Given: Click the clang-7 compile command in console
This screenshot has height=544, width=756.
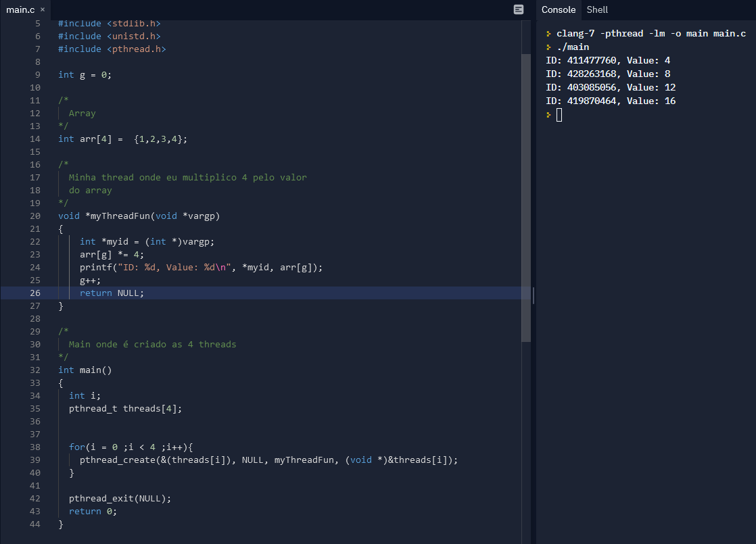Looking at the screenshot, I should click(651, 33).
